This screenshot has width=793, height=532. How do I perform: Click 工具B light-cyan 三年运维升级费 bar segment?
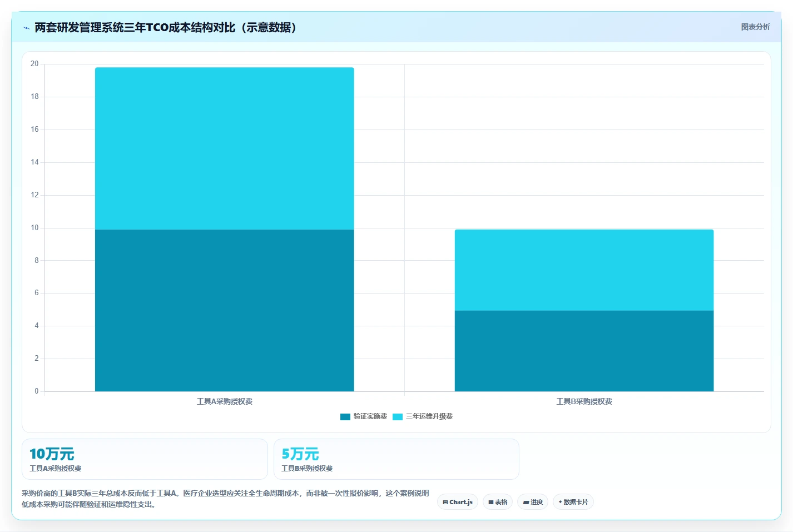coord(584,270)
